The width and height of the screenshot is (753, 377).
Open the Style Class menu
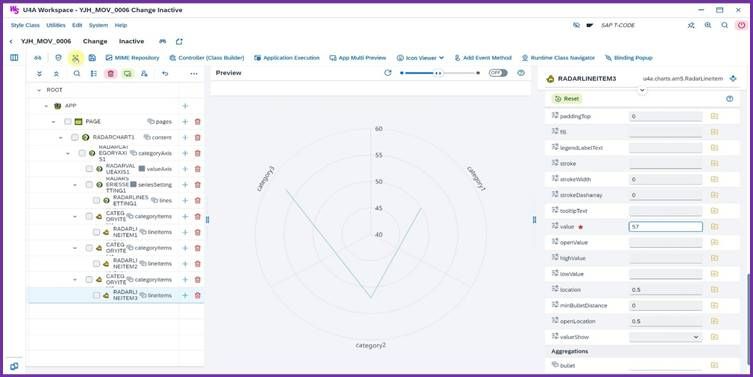pyautogui.click(x=25, y=25)
